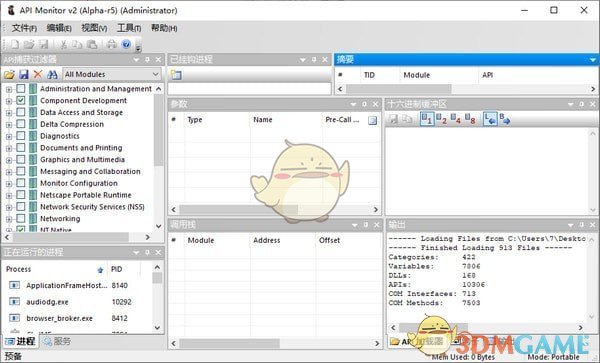
Task: Open the parameters panel options arrow
Action: (x=353, y=104)
